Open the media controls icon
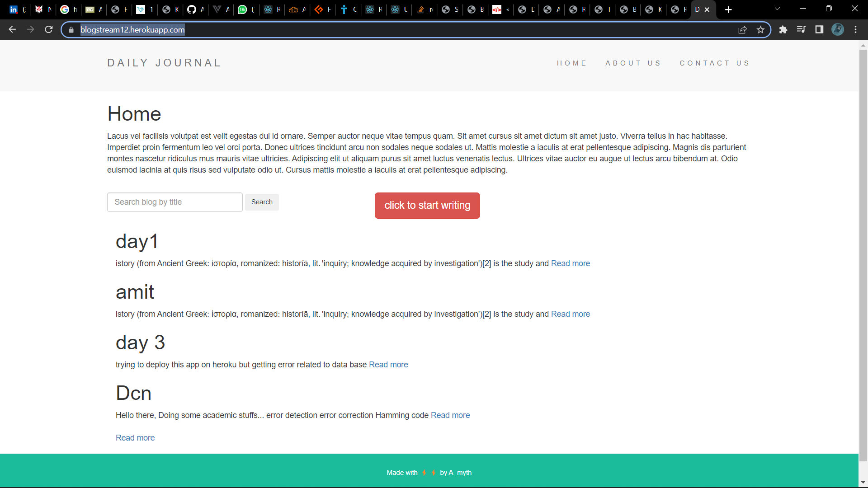This screenshot has height=488, width=868. pos(801,30)
